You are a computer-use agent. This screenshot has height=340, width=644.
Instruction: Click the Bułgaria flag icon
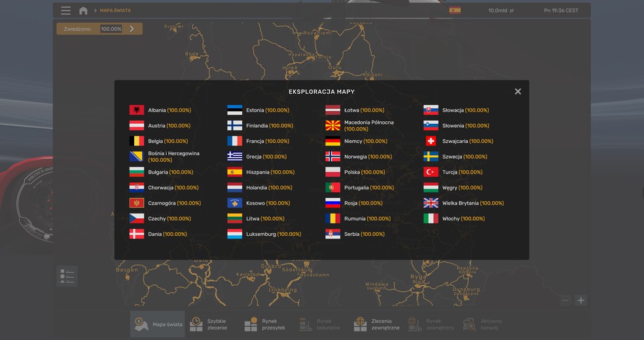pyautogui.click(x=137, y=172)
